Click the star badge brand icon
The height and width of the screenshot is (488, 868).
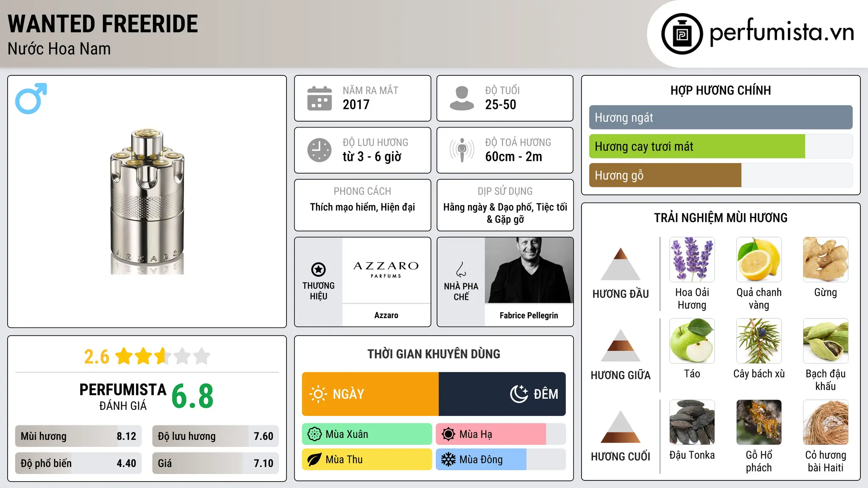point(318,269)
